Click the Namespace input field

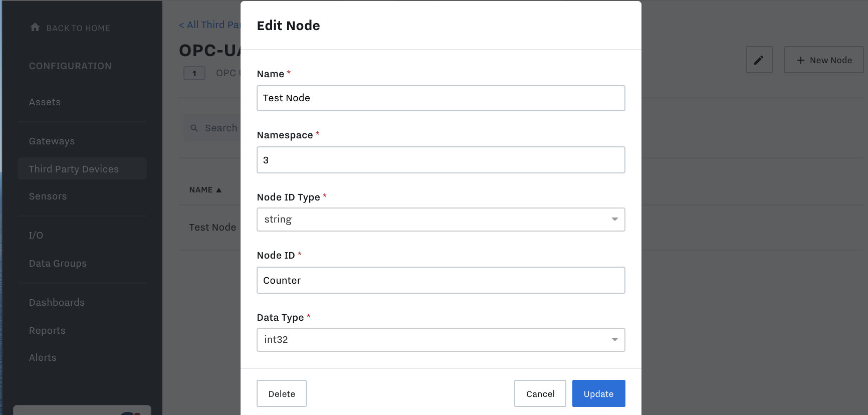click(441, 160)
